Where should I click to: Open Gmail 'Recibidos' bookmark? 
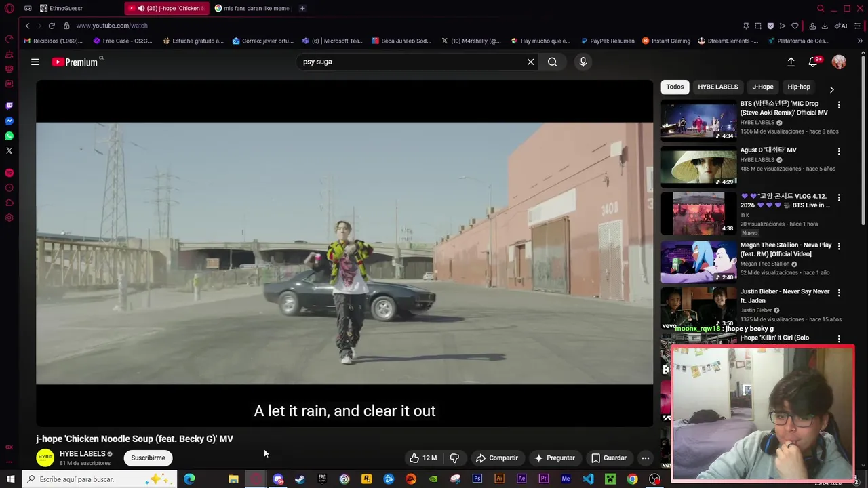click(53, 41)
